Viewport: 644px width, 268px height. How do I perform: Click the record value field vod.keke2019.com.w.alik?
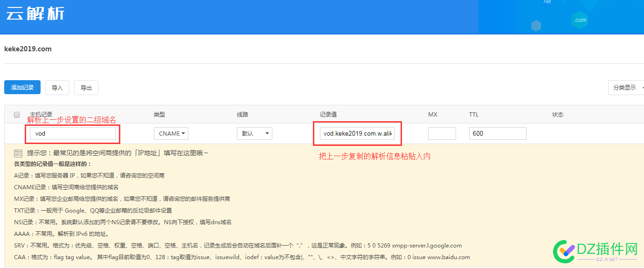[358, 134]
